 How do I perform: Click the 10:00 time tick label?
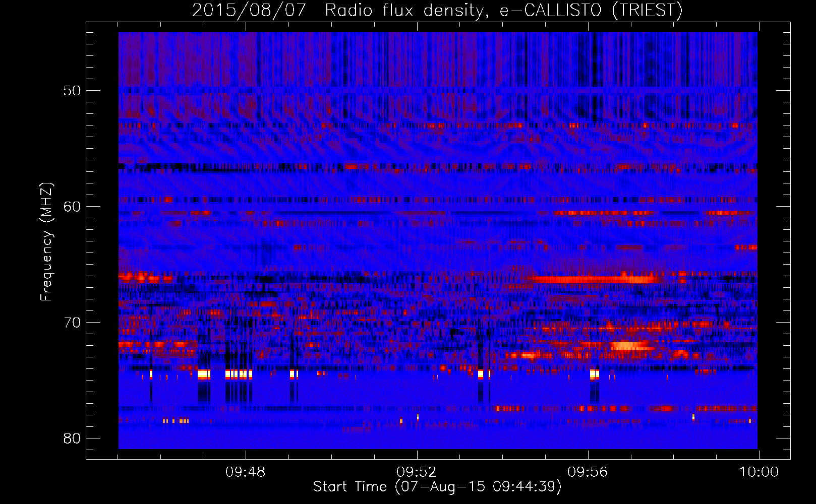coord(759,472)
